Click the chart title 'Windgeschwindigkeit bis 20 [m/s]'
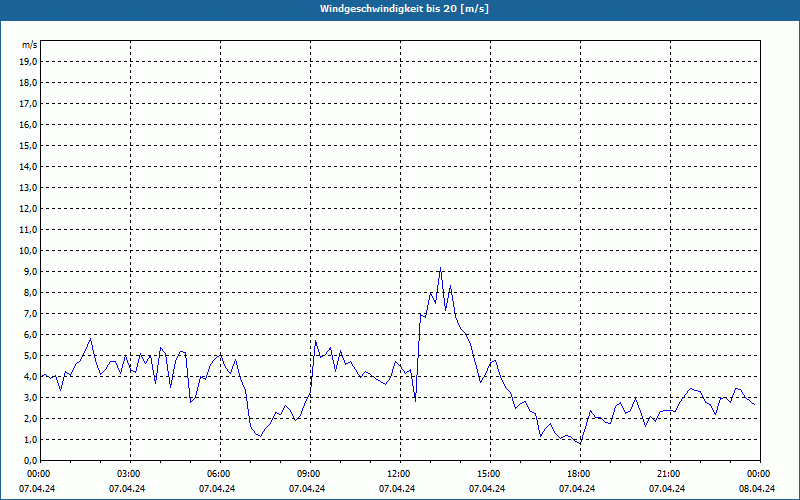Viewport: 800px width, 500px height. click(x=404, y=9)
